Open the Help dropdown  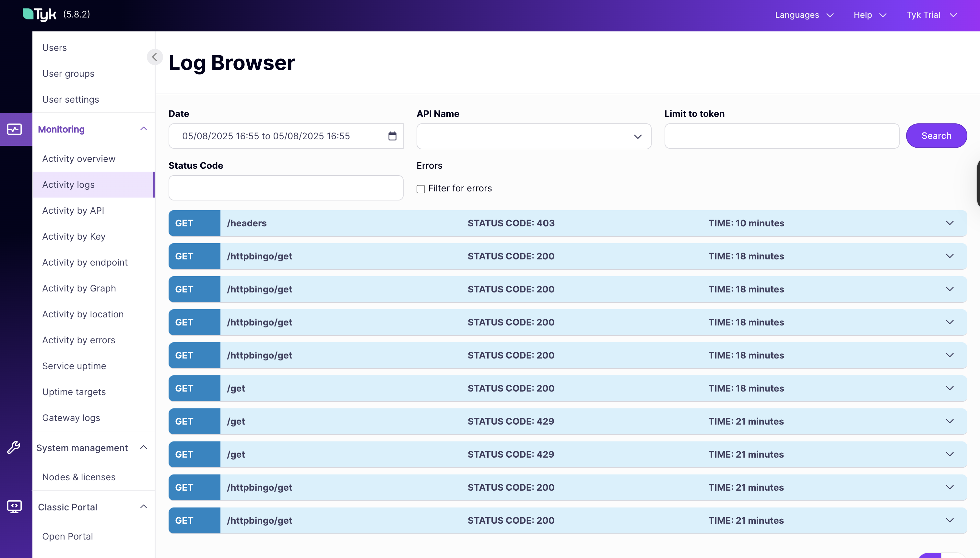(869, 15)
